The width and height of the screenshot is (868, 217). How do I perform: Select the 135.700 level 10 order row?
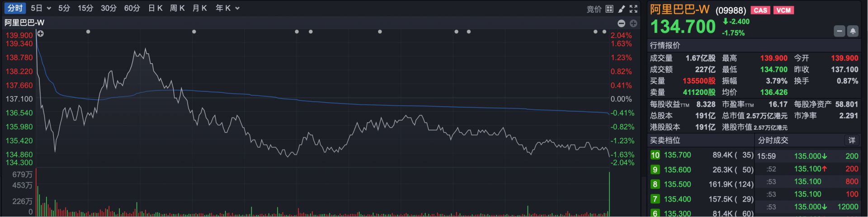pos(701,155)
